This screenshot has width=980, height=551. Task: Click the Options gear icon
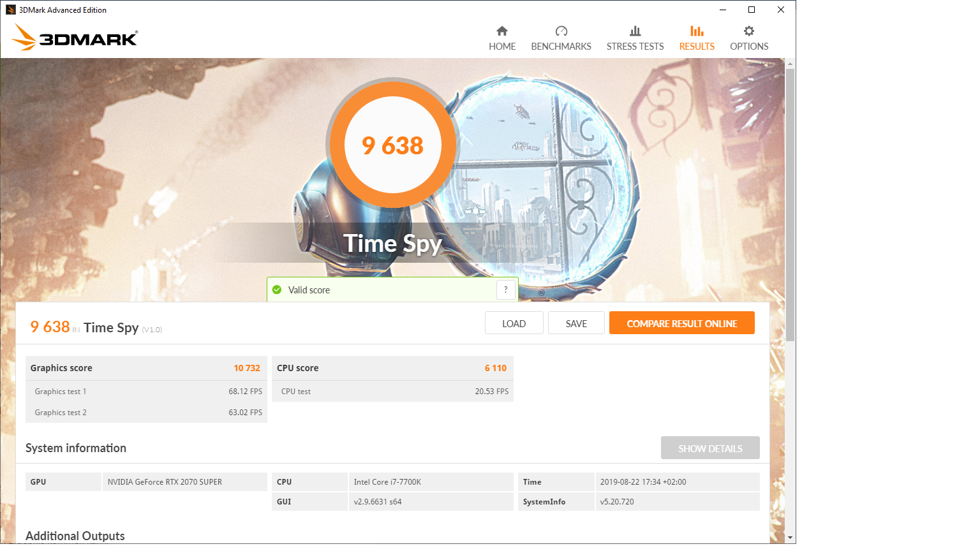pos(749,31)
